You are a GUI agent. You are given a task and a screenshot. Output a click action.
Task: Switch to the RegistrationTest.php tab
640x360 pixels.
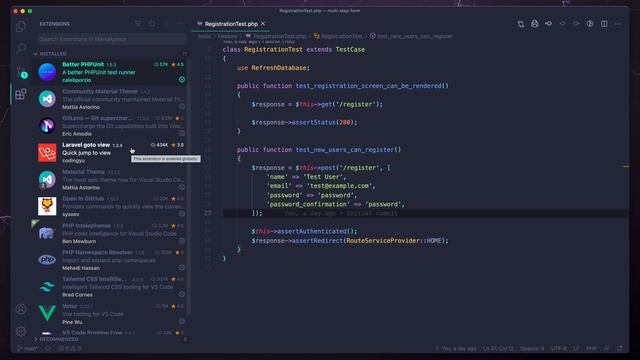coord(231,24)
